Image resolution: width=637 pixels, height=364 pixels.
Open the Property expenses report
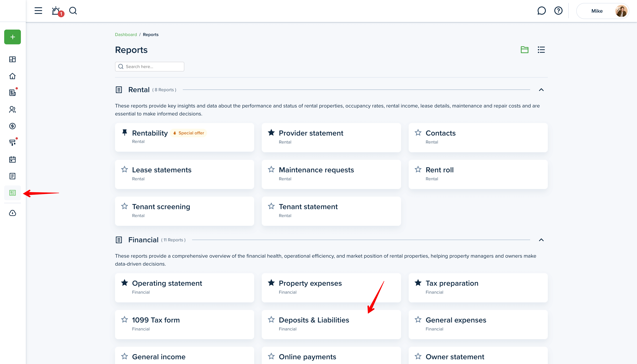tap(331, 287)
